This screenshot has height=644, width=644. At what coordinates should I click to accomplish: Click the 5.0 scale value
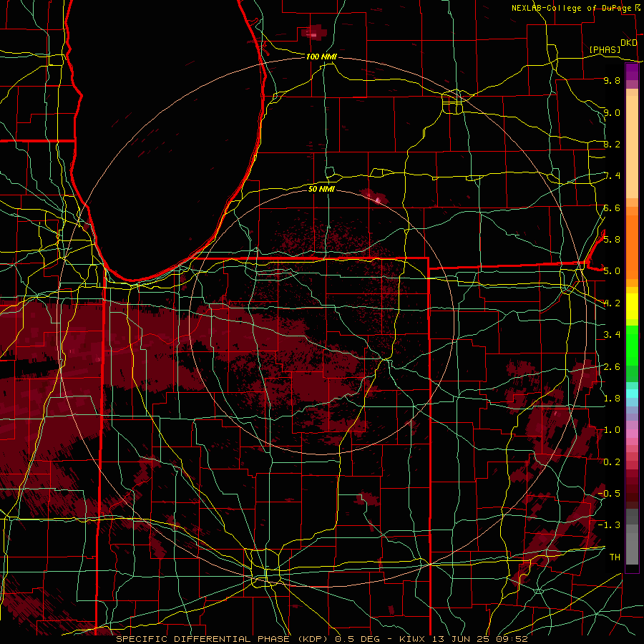point(612,271)
